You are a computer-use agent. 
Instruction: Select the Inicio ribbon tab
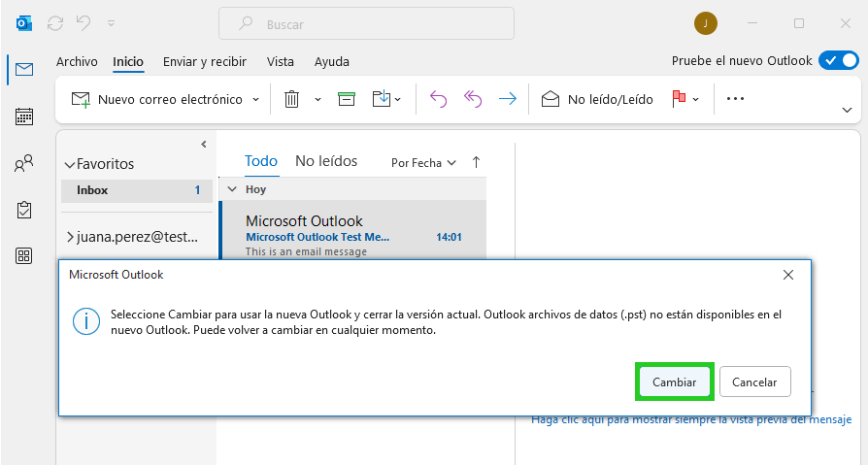[x=128, y=62]
